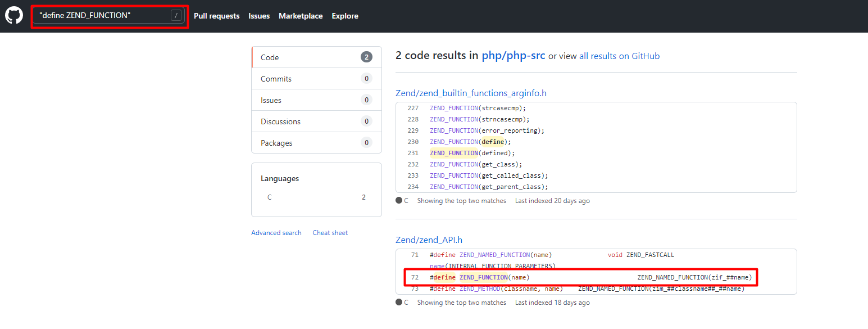View all results on GitHub
868x329 pixels.
tap(619, 56)
